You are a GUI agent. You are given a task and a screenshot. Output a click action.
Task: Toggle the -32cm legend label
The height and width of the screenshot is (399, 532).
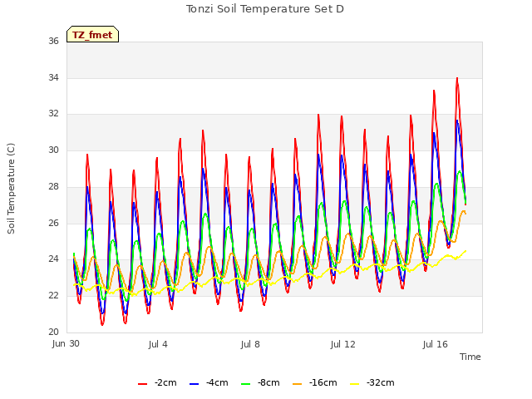pos(381,383)
